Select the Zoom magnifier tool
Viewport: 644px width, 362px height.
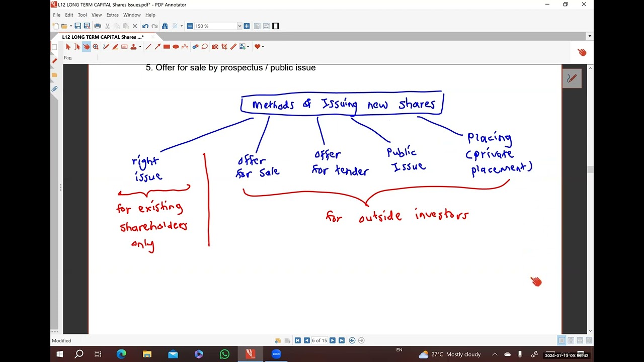point(96,47)
